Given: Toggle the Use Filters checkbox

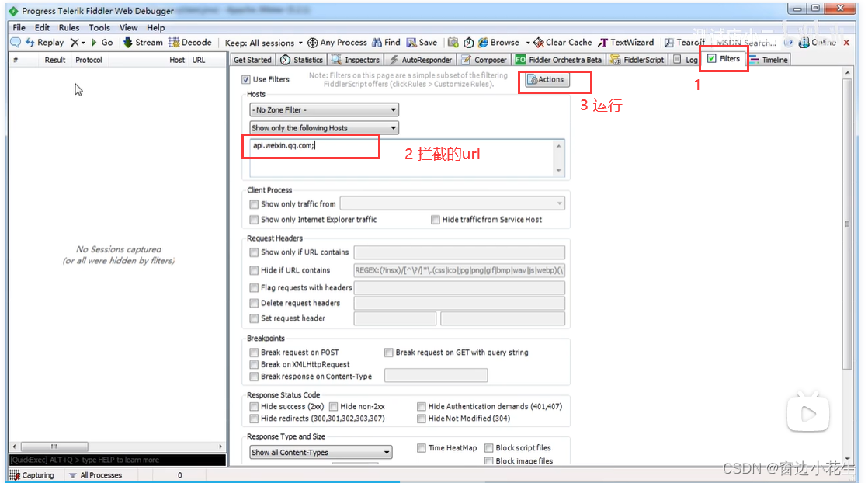Looking at the screenshot, I should click(246, 80).
